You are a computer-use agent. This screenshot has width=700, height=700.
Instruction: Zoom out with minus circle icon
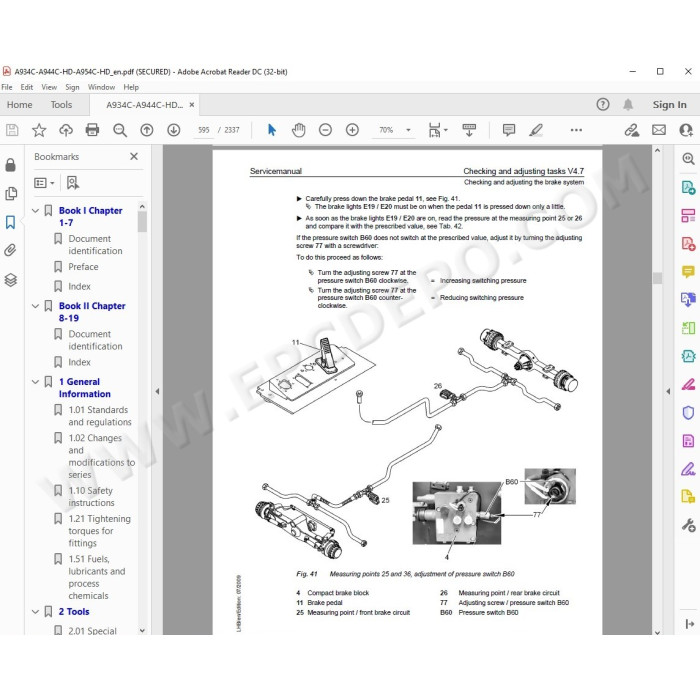325,130
